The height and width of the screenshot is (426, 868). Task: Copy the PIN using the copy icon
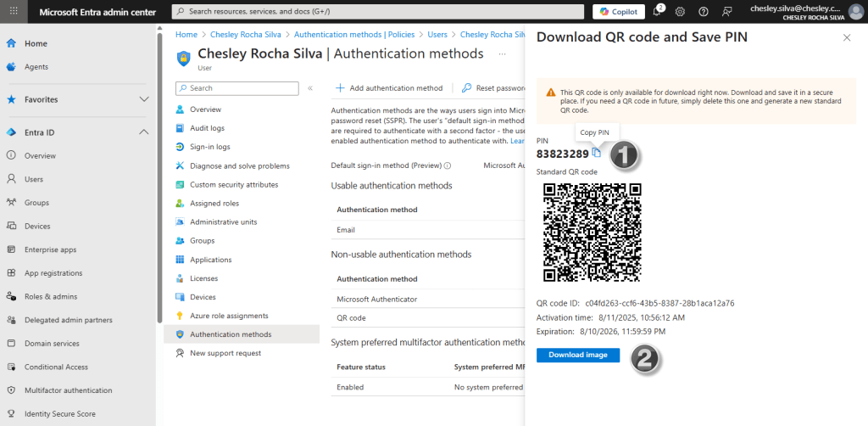pos(597,153)
